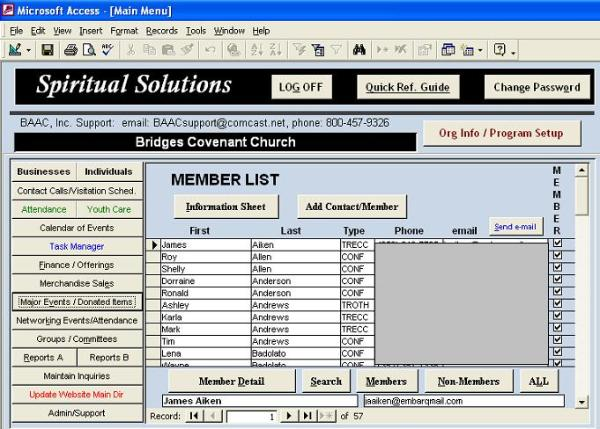
Task: Go to the next record arrow
Action: [x=290, y=416]
